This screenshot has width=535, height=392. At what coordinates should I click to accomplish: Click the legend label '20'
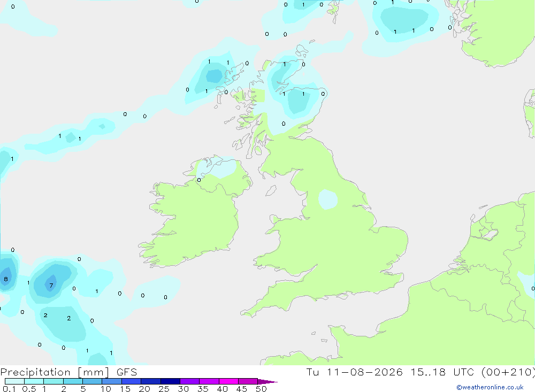click(144, 389)
